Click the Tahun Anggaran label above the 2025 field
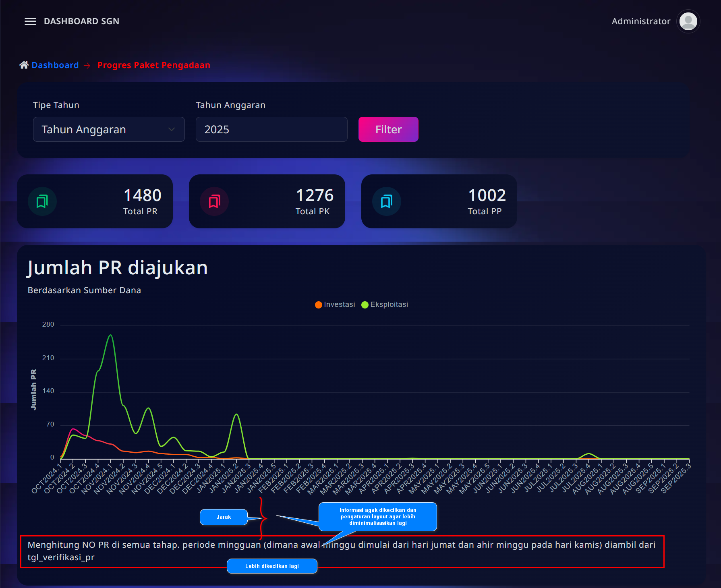Screen dimensions: 721x588 point(230,105)
